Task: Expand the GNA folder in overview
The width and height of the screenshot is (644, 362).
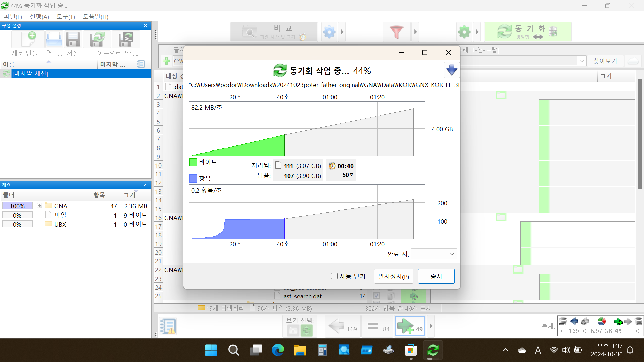Action: click(39, 206)
